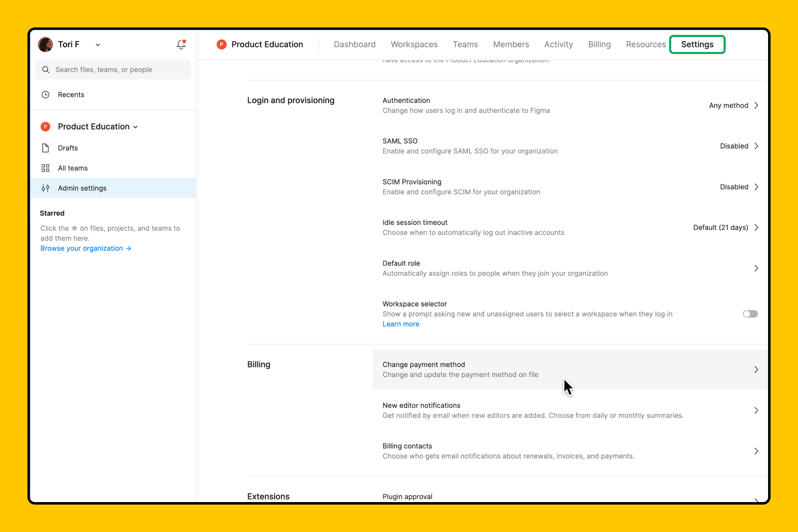Click the Product Education badge in top bar
This screenshot has width=798, height=532.
click(222, 44)
